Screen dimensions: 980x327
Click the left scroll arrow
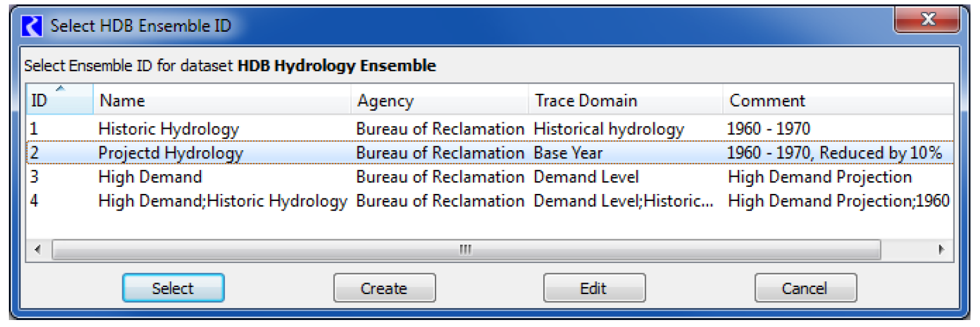37,250
